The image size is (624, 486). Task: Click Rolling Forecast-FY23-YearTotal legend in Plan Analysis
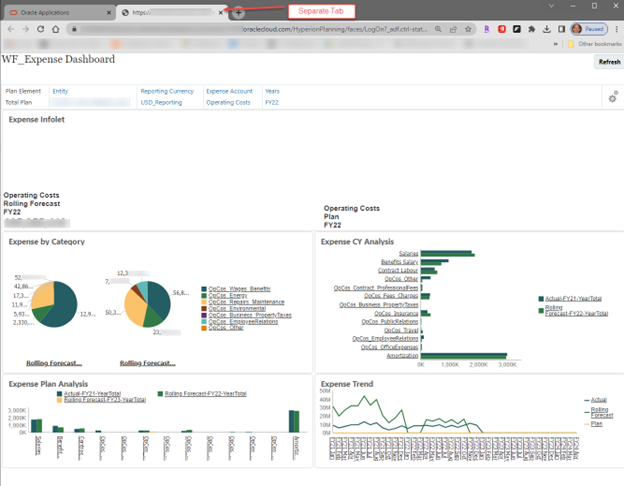tap(105, 400)
